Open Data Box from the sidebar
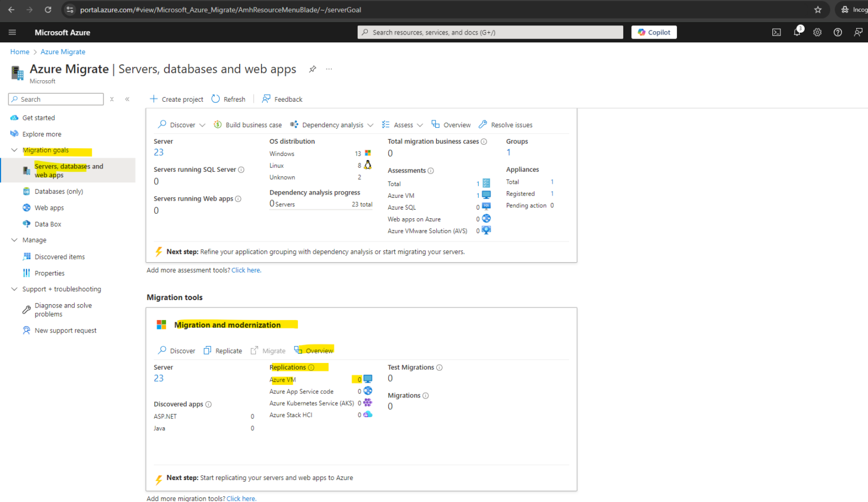Screen dimensions: 868x502 coord(47,224)
